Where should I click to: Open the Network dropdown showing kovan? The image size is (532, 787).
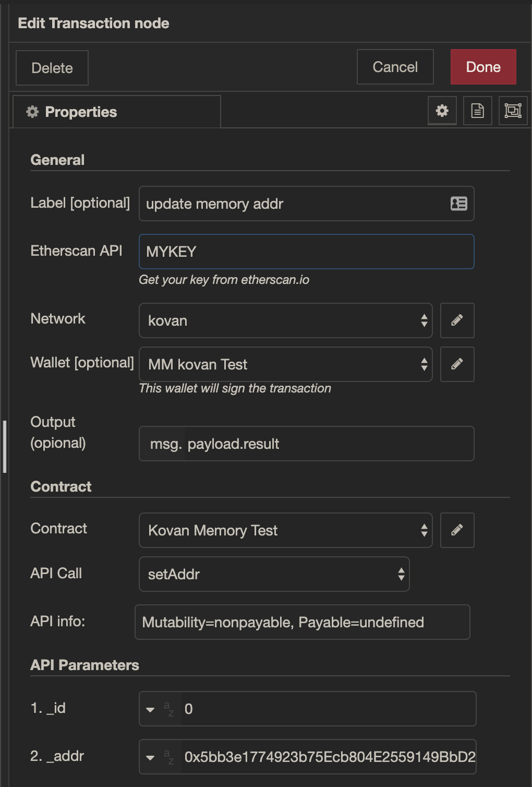(x=285, y=320)
